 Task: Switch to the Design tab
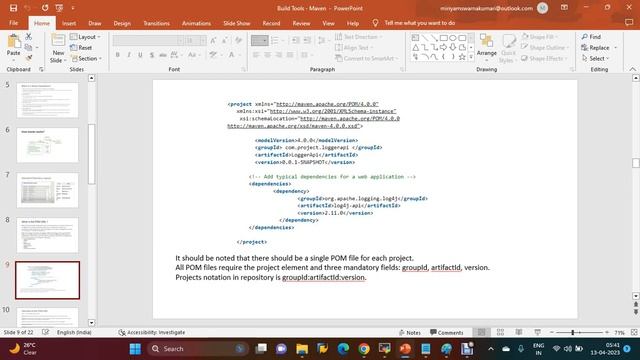(x=122, y=23)
